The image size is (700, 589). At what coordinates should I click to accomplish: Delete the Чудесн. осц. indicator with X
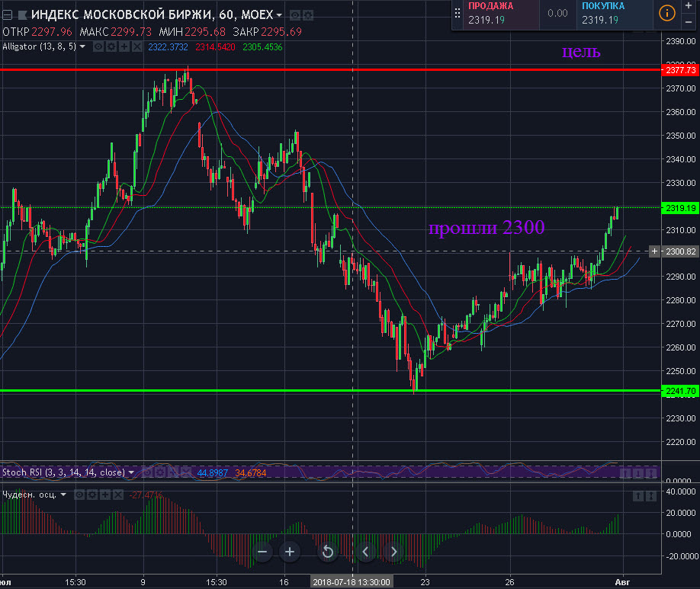(x=118, y=495)
